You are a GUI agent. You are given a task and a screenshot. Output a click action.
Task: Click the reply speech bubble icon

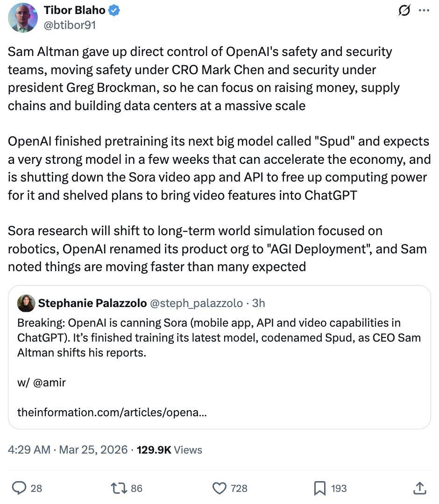click(x=19, y=488)
